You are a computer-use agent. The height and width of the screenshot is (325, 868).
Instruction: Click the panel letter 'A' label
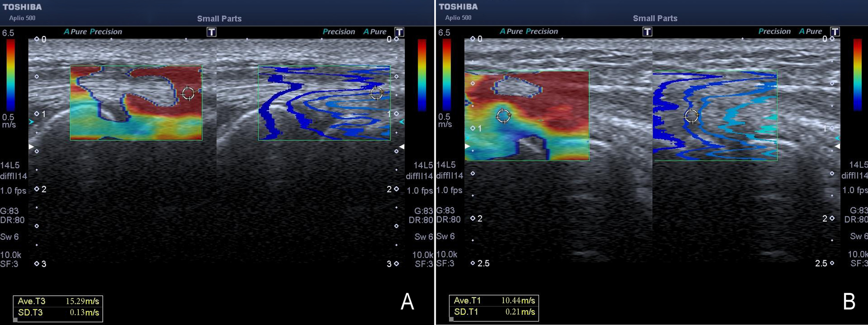pos(407,302)
